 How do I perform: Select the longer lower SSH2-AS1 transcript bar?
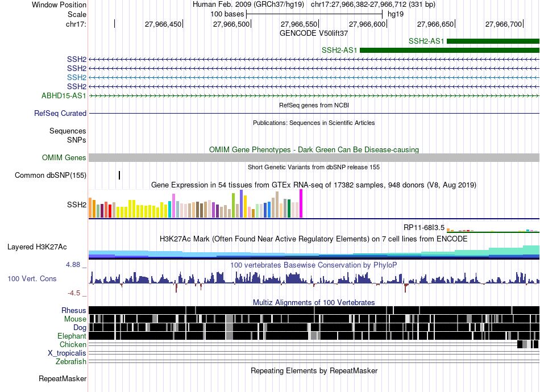(450, 50)
